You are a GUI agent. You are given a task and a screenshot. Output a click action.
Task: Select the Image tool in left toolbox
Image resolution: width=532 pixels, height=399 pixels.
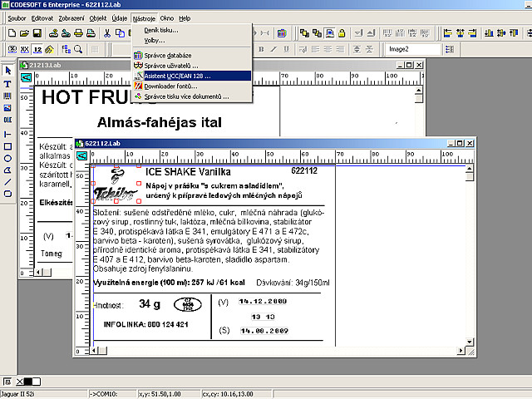7,108
